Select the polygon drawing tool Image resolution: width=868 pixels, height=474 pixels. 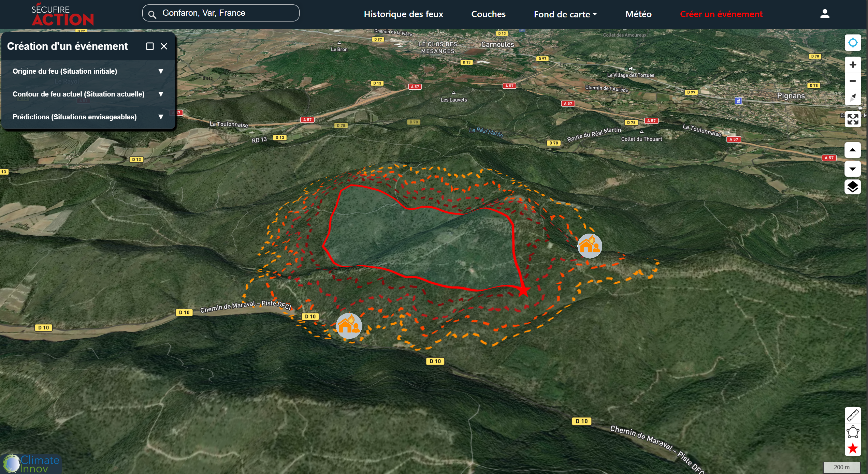pyautogui.click(x=853, y=432)
